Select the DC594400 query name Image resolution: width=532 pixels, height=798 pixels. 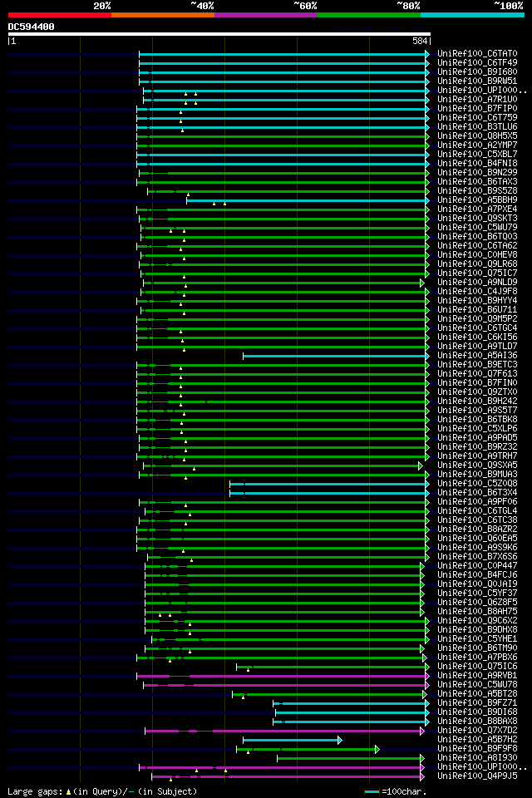point(31,27)
